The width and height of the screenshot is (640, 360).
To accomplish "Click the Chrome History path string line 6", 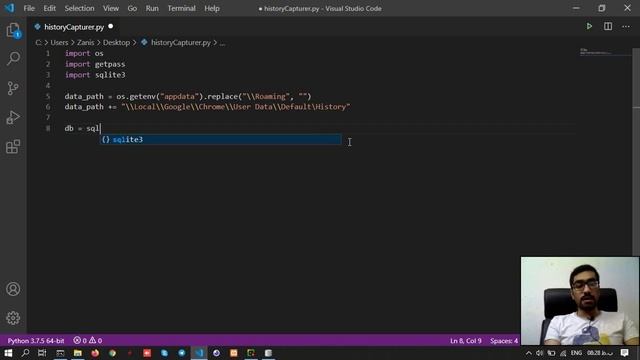I will click(236, 107).
